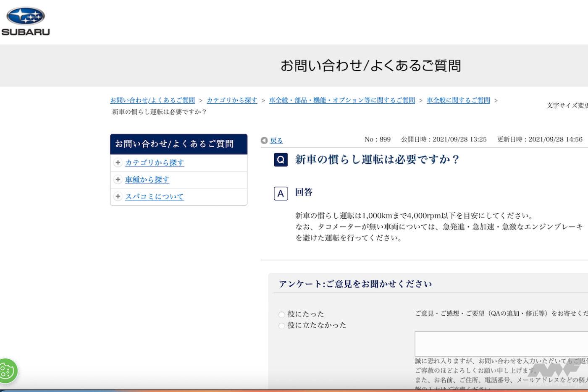This screenshot has height=392, width=588.
Task: Open the 車種から探す sidebar link
Action: (147, 180)
